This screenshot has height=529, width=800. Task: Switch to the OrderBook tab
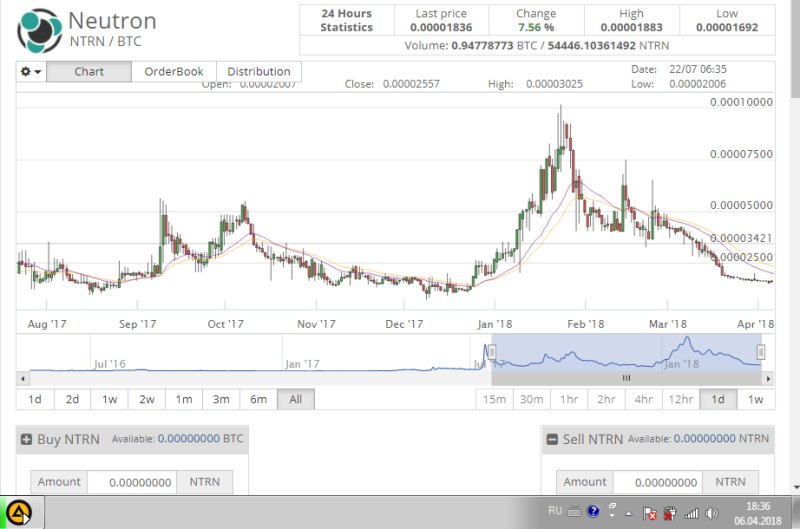(173, 72)
